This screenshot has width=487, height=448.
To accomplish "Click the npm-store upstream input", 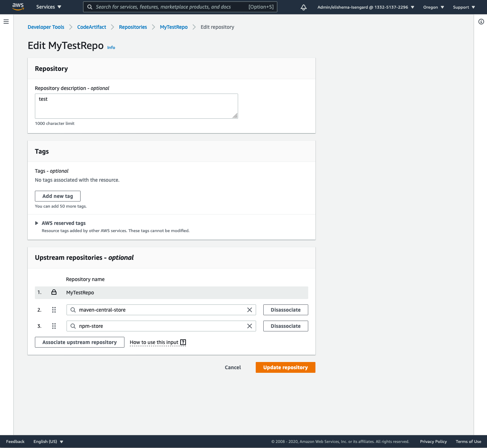I will [x=161, y=326].
